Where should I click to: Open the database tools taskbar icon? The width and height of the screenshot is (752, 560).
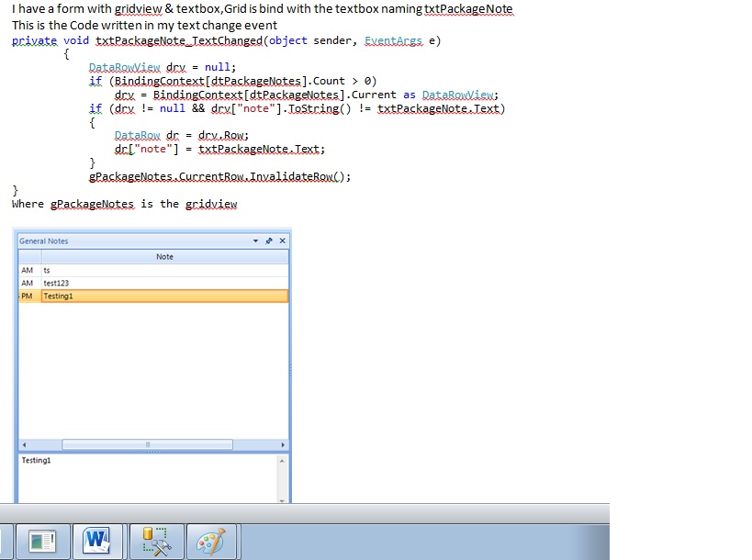pyautogui.click(x=156, y=542)
